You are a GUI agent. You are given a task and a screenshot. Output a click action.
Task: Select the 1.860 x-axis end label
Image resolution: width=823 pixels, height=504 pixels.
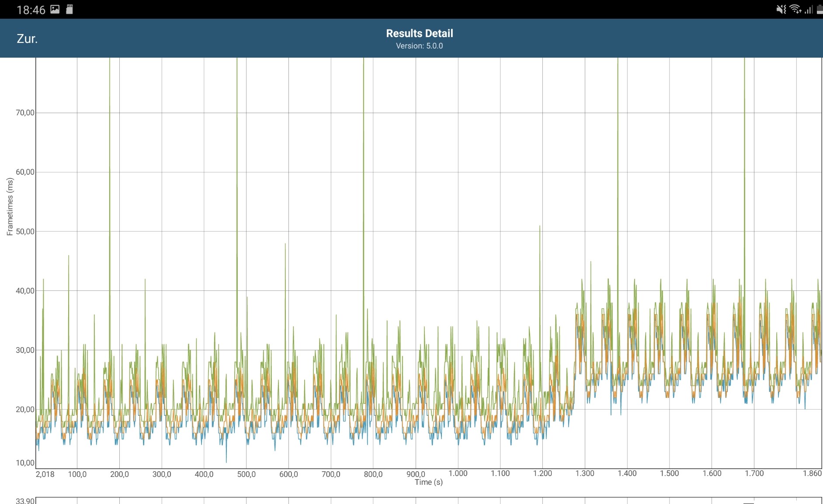click(x=812, y=473)
